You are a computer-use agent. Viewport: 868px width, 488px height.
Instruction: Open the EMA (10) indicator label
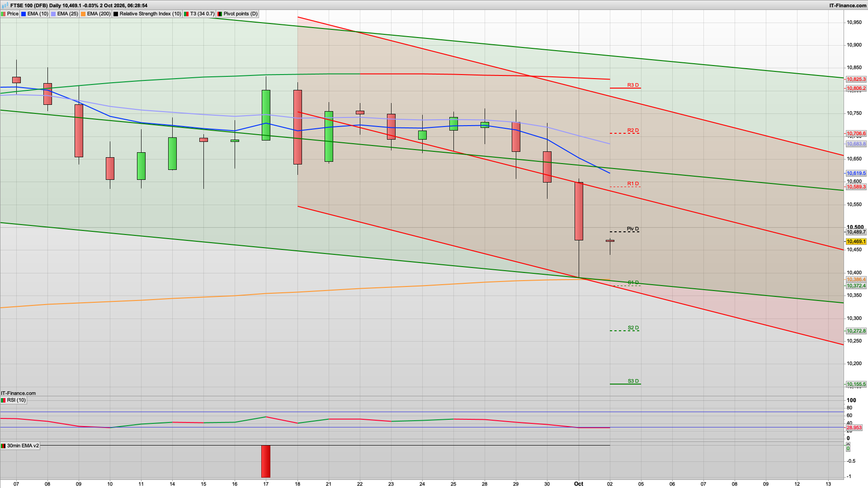38,14
